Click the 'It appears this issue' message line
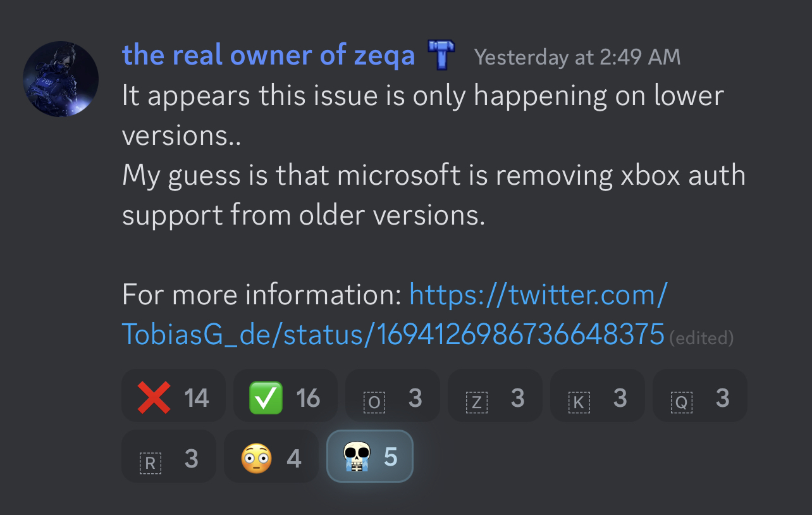Screen dimensions: 812x515 click(422, 96)
